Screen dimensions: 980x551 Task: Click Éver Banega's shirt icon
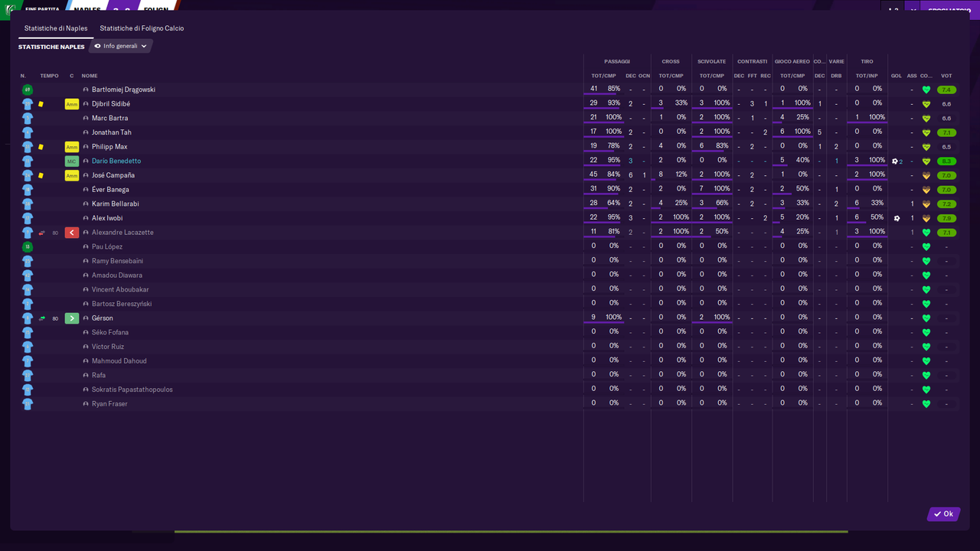coord(28,190)
